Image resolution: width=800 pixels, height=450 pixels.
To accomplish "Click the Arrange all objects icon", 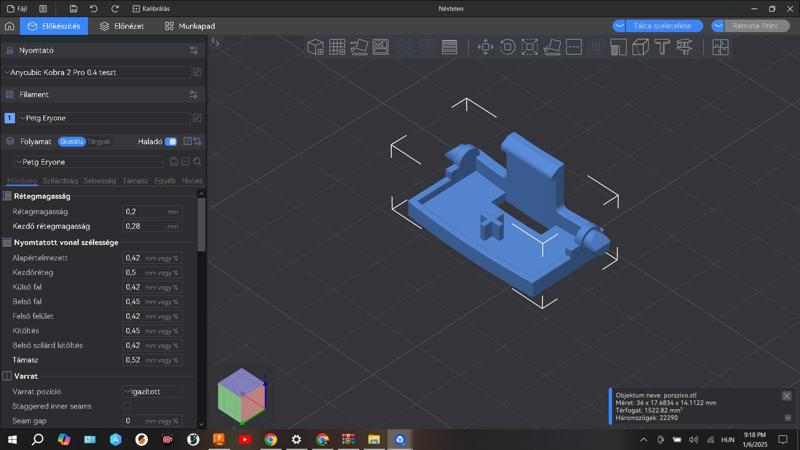I will pyautogui.click(x=381, y=47).
